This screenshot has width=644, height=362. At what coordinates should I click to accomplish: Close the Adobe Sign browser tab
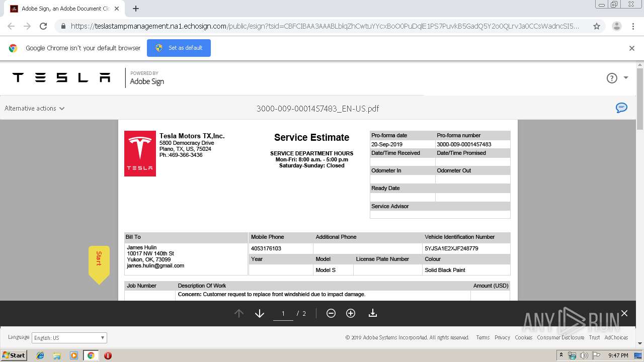[x=117, y=9]
